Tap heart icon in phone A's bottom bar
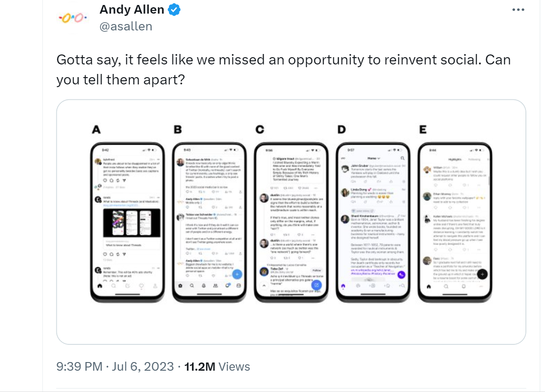Image resolution: width=545 pixels, height=392 pixels. point(141,286)
